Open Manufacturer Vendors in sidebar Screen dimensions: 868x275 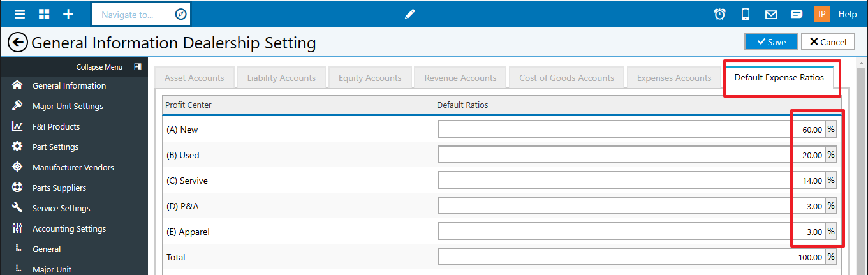point(74,167)
